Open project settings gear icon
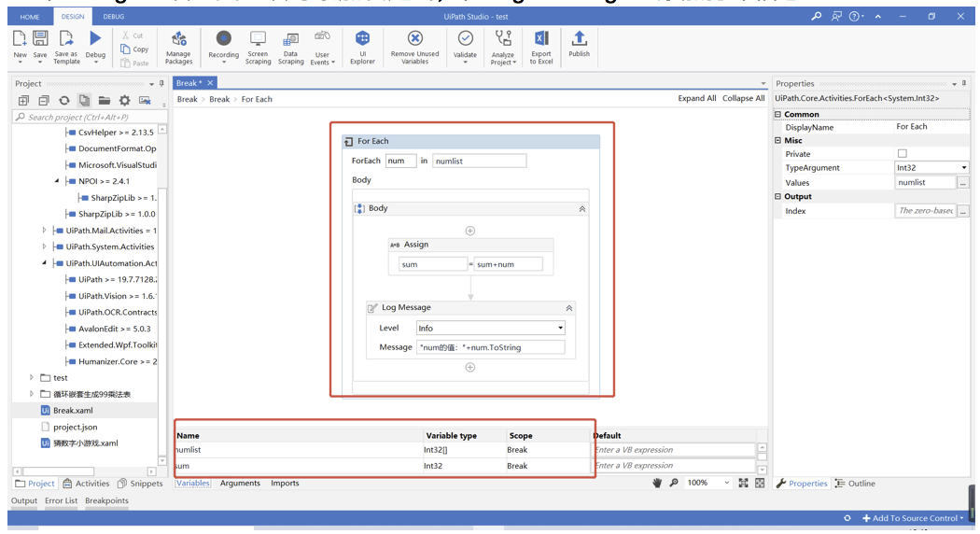 (124, 100)
